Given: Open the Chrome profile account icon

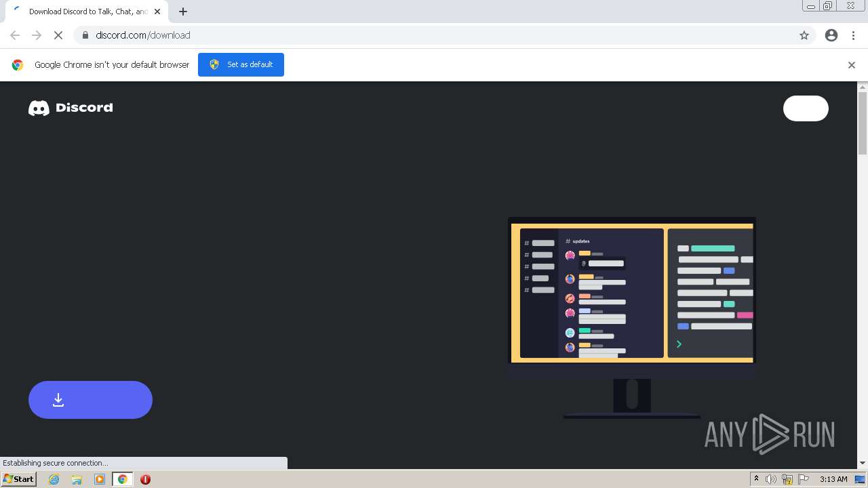Looking at the screenshot, I should tap(831, 35).
